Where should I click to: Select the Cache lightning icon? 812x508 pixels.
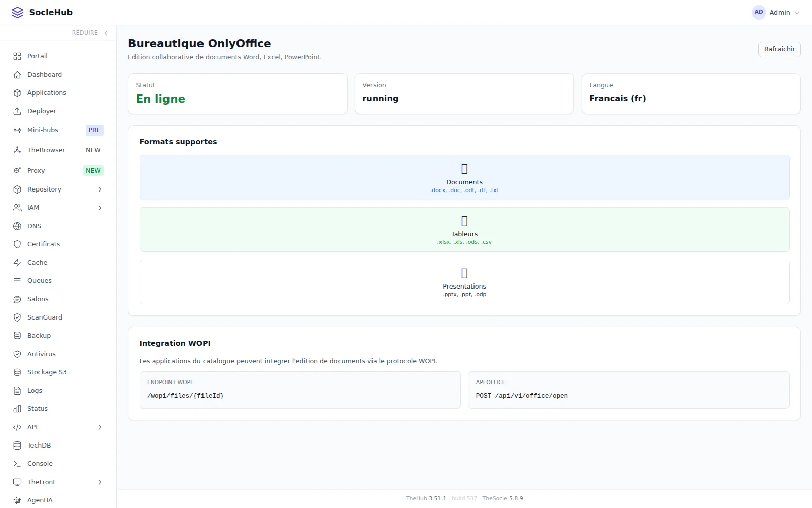pos(17,263)
